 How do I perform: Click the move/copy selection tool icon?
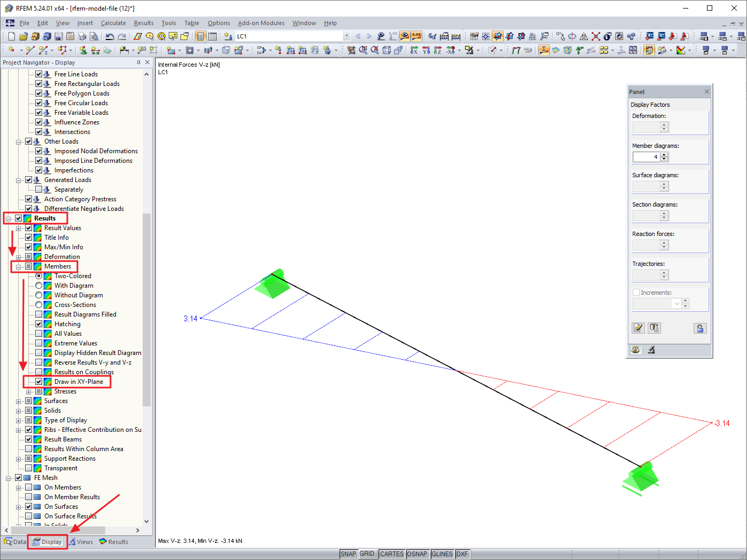click(560, 36)
